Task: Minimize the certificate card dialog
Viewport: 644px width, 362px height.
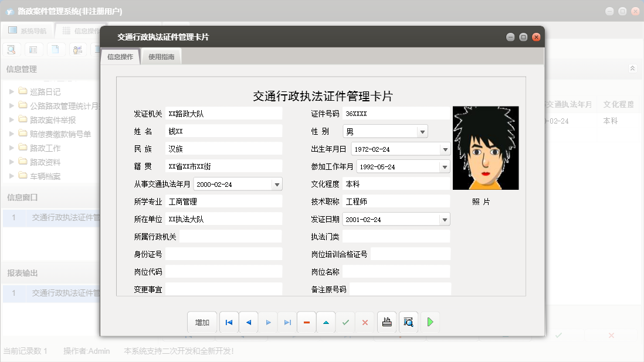Action: [x=510, y=37]
